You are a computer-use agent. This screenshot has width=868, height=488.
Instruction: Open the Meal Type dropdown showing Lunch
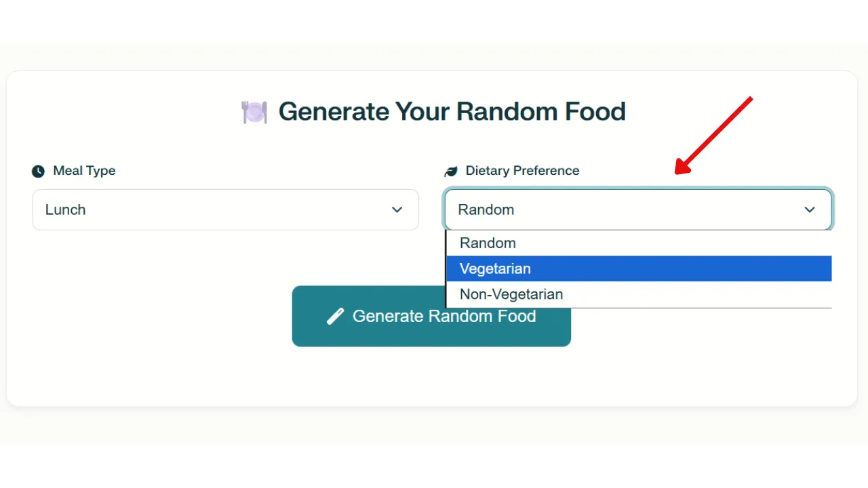tap(225, 210)
